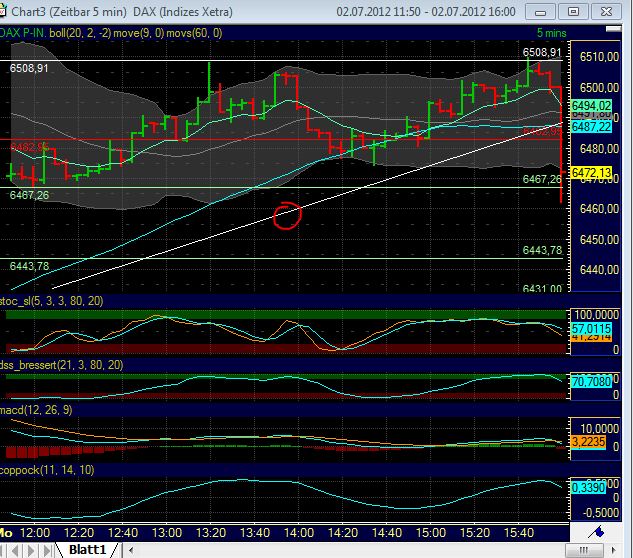Screen dimensions: 633x558
Task: Click the -0,5000 coppock scale label
Action: [599, 513]
